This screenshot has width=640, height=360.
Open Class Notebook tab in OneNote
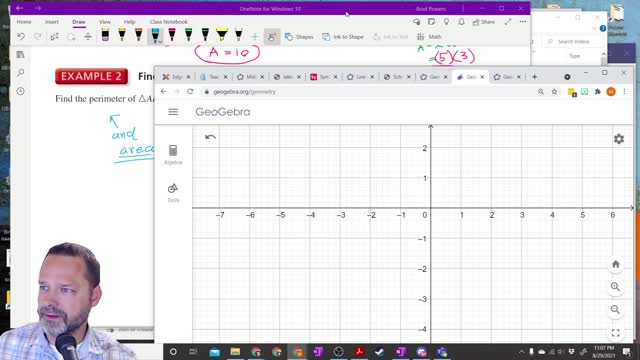[169, 22]
